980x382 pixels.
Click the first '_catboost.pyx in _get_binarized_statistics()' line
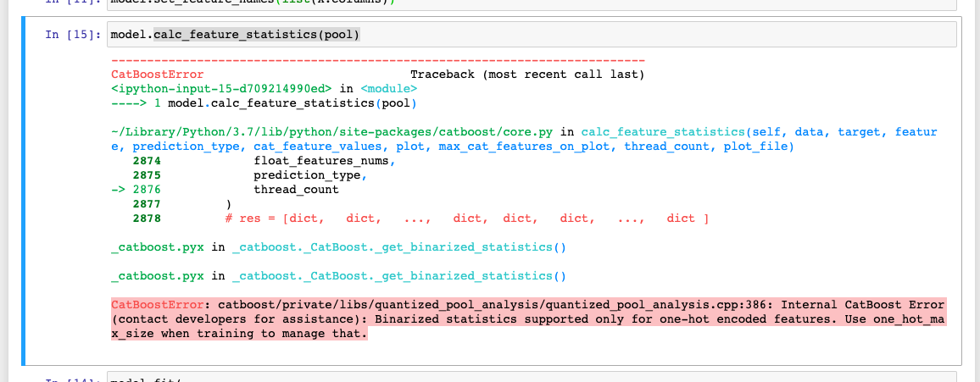click(338, 247)
